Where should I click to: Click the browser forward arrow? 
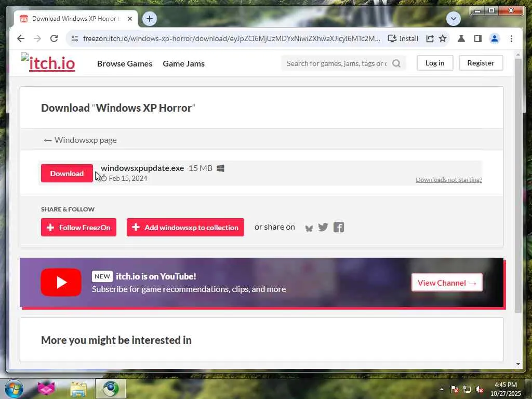(x=37, y=38)
